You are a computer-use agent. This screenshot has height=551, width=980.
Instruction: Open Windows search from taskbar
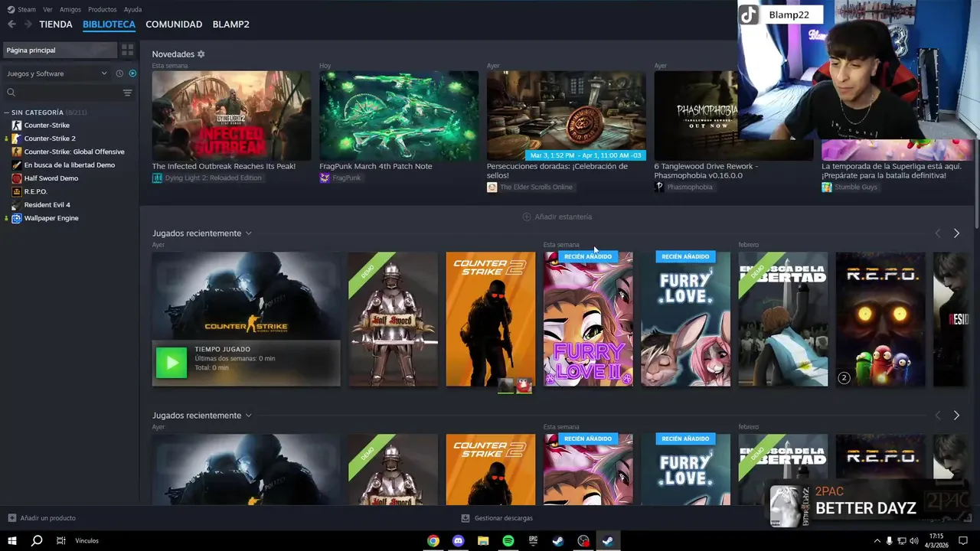tap(37, 540)
